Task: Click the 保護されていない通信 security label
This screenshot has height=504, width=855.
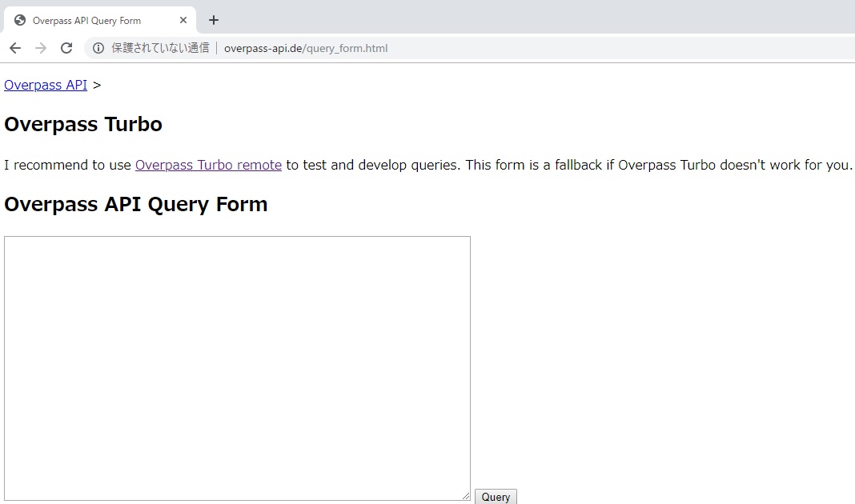Action: tap(160, 48)
